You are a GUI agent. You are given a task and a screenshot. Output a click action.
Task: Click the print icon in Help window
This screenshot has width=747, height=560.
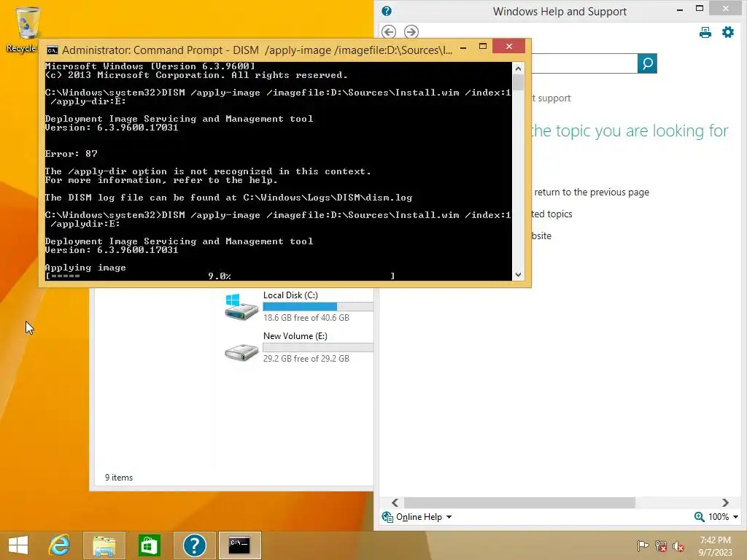pos(705,32)
